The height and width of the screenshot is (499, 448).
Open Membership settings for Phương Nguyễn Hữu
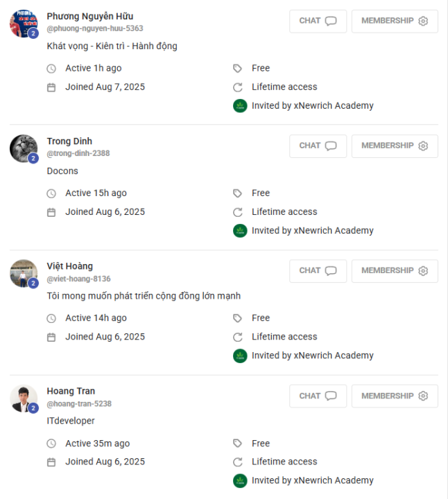click(x=395, y=21)
